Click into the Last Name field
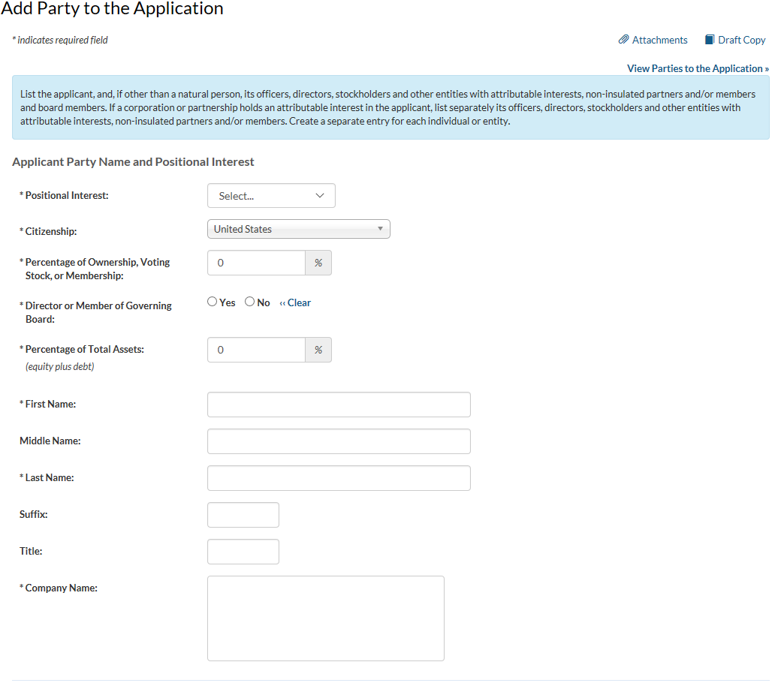This screenshot has width=784, height=686. point(339,478)
